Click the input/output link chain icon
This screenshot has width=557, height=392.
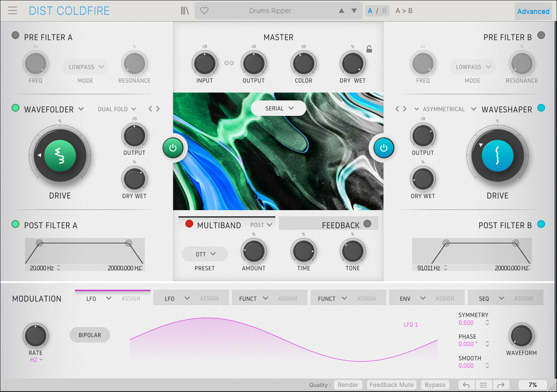click(x=229, y=63)
